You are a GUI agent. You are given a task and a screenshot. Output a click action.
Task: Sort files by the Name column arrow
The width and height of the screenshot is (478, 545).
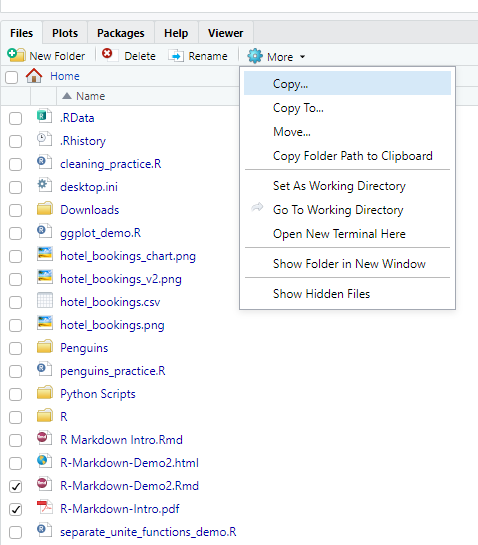click(67, 96)
